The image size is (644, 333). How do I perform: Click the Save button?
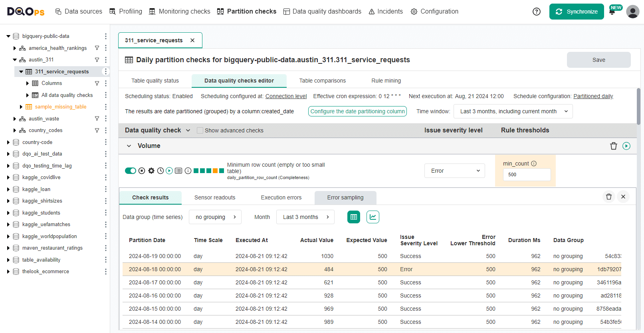(599, 60)
